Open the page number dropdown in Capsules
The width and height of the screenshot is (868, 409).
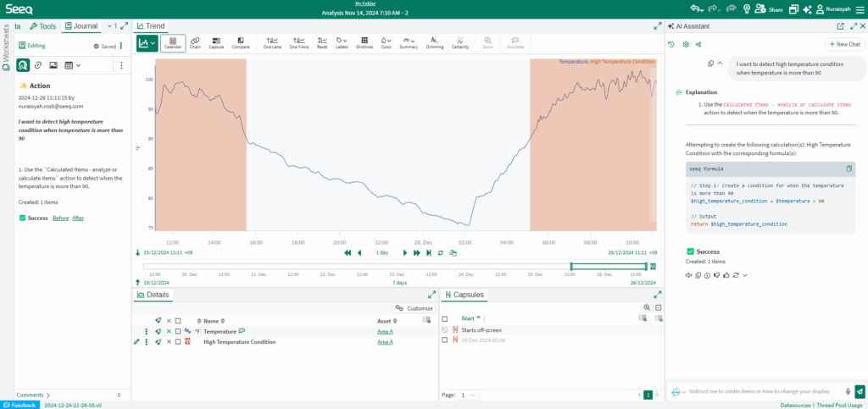[x=468, y=395]
